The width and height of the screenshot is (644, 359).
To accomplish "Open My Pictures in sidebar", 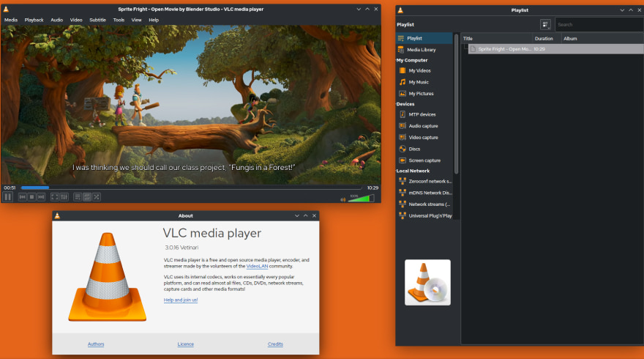I will tap(424, 94).
